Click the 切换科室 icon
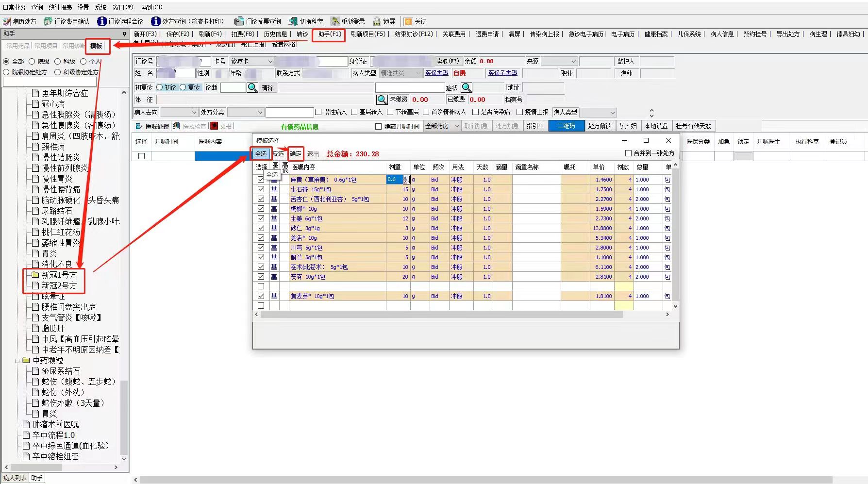Image resolution: width=868 pixels, height=484 pixels. [293, 21]
